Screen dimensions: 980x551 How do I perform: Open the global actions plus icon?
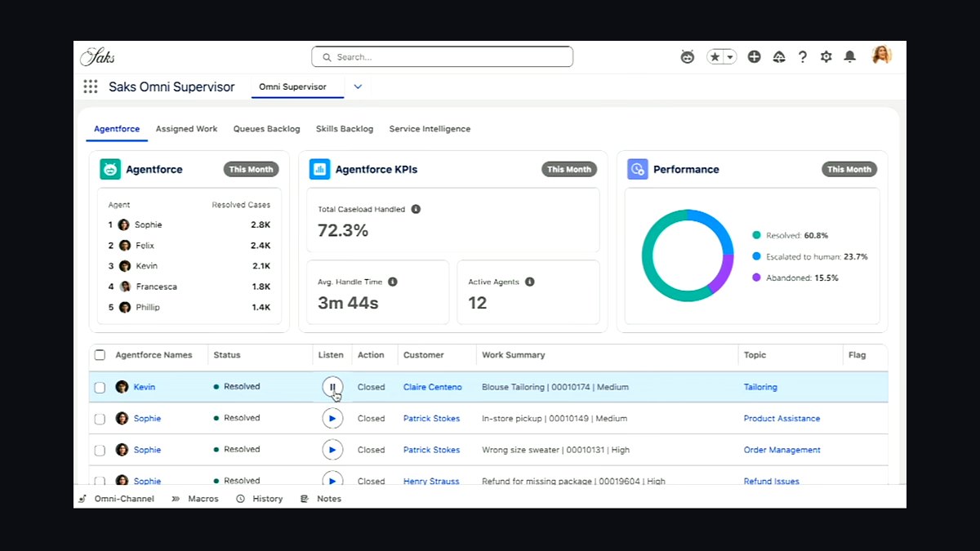click(x=754, y=56)
